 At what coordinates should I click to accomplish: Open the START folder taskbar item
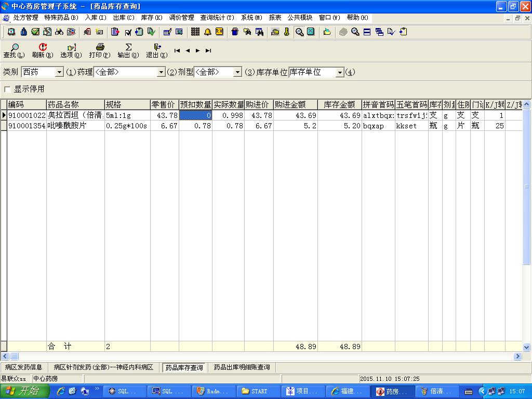point(259,391)
